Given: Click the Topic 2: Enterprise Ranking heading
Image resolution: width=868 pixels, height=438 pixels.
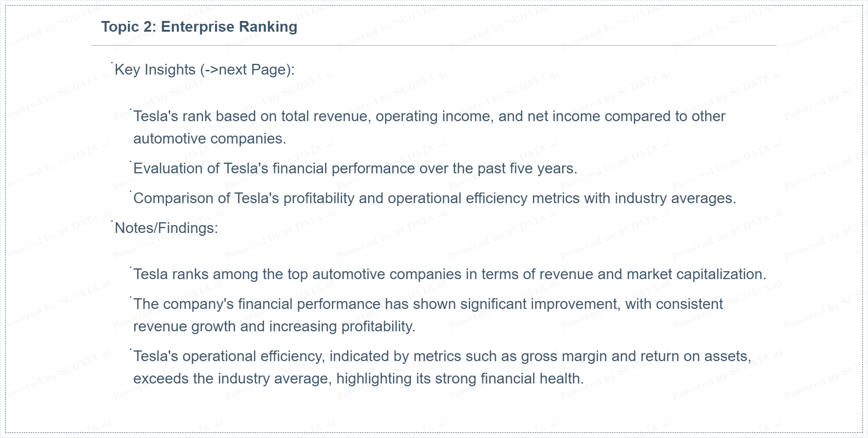Looking at the screenshot, I should click(x=199, y=27).
